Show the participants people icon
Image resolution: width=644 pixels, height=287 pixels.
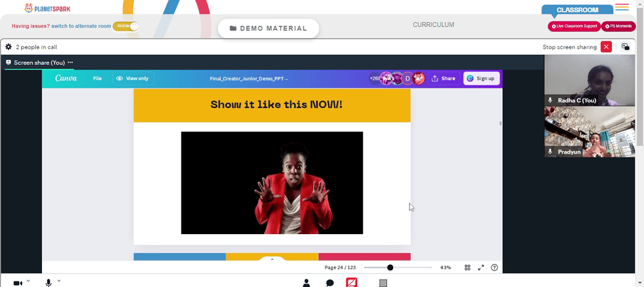[307, 283]
